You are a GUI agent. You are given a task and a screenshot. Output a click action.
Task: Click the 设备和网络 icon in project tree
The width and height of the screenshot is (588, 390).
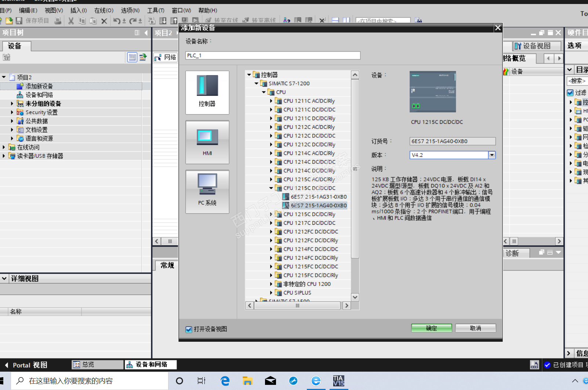20,95
